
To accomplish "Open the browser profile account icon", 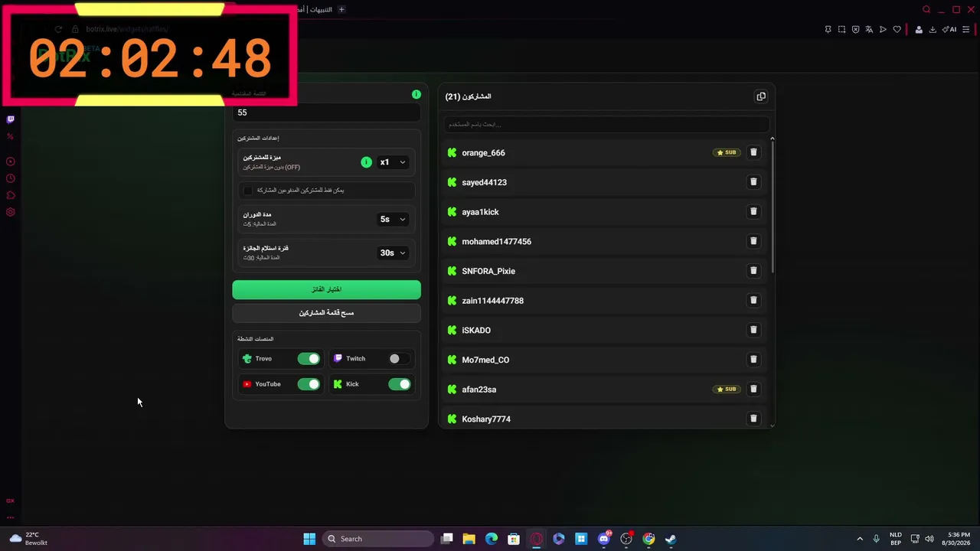I will pos(919,29).
